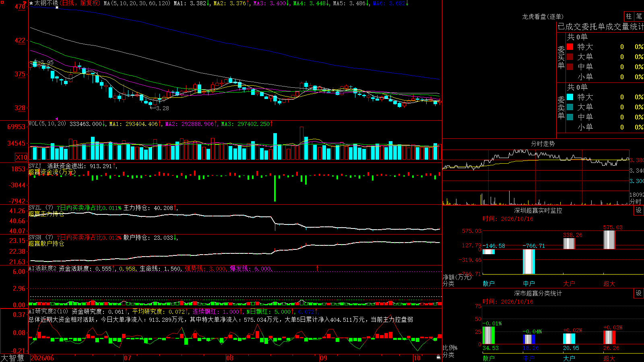Image resolution: width=644 pixels, height=362 pixels.
Task: Click the 中户 bar labeled -766.71
Action: point(529,261)
